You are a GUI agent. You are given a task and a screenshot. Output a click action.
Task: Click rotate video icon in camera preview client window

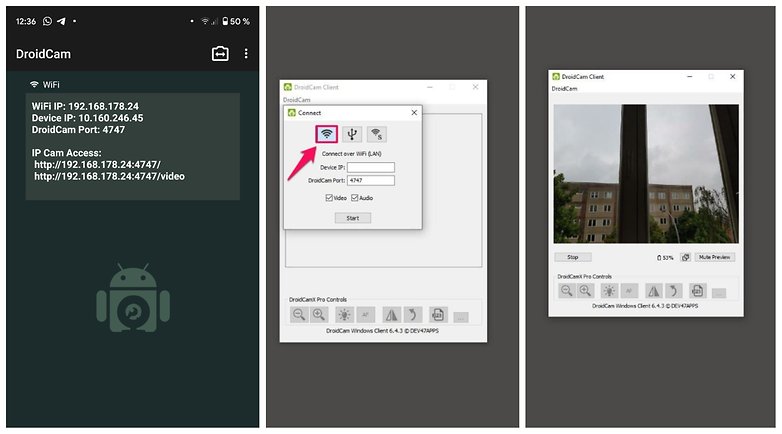[673, 290]
